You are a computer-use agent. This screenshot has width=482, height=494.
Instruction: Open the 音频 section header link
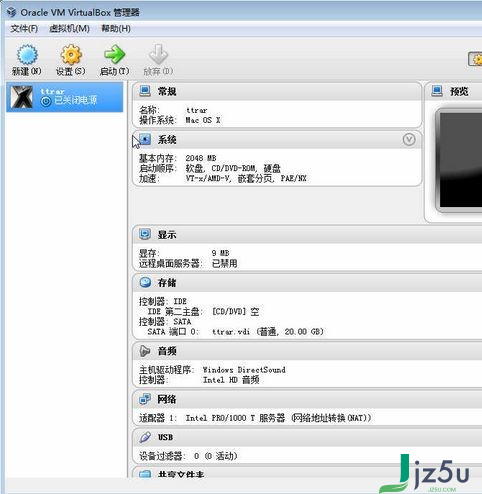tap(167, 351)
